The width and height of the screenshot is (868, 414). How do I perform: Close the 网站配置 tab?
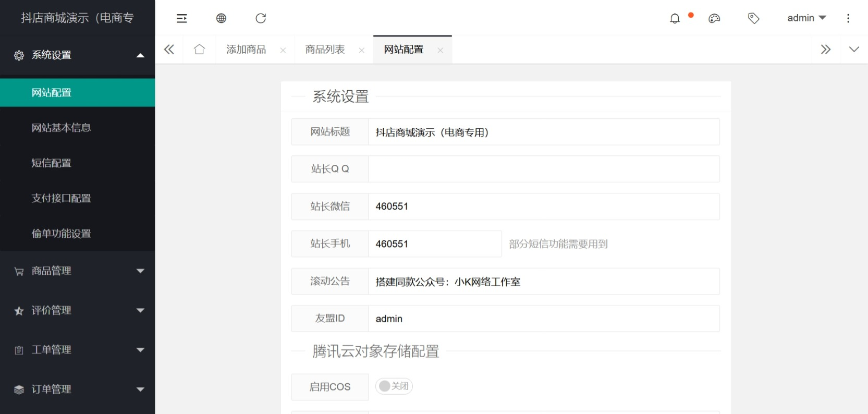441,51
